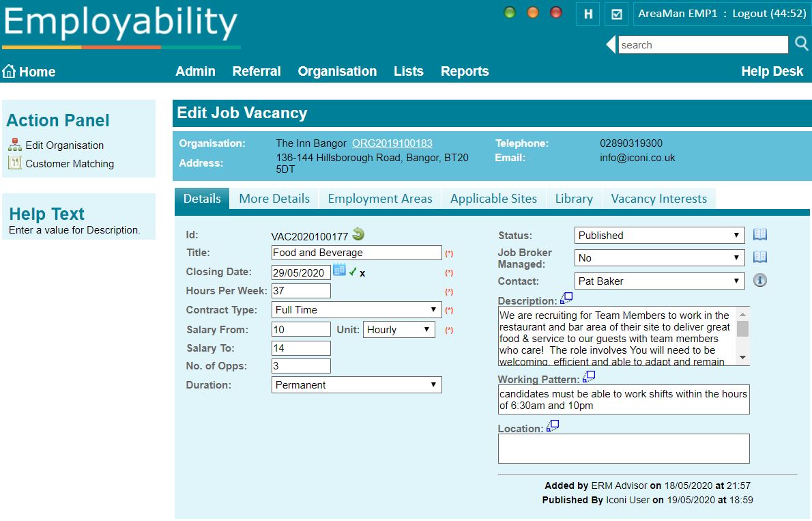Clear the closing date with the x
The width and height of the screenshot is (812, 521).
tap(362, 273)
